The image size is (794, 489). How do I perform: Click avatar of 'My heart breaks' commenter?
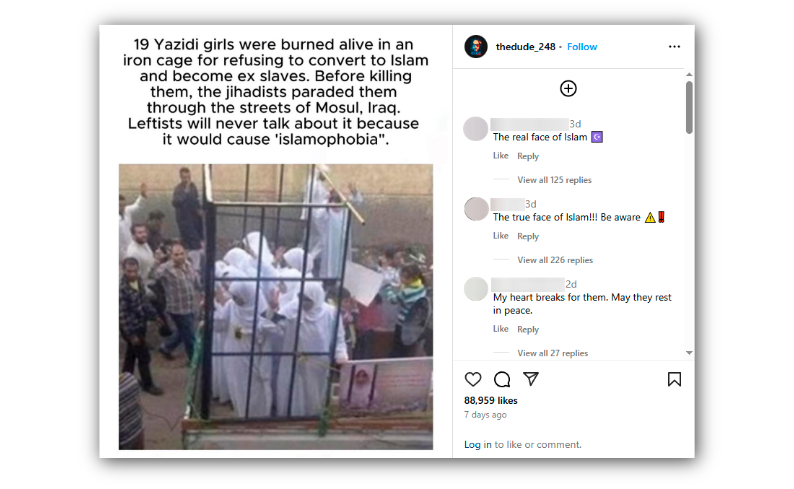pyautogui.click(x=475, y=289)
